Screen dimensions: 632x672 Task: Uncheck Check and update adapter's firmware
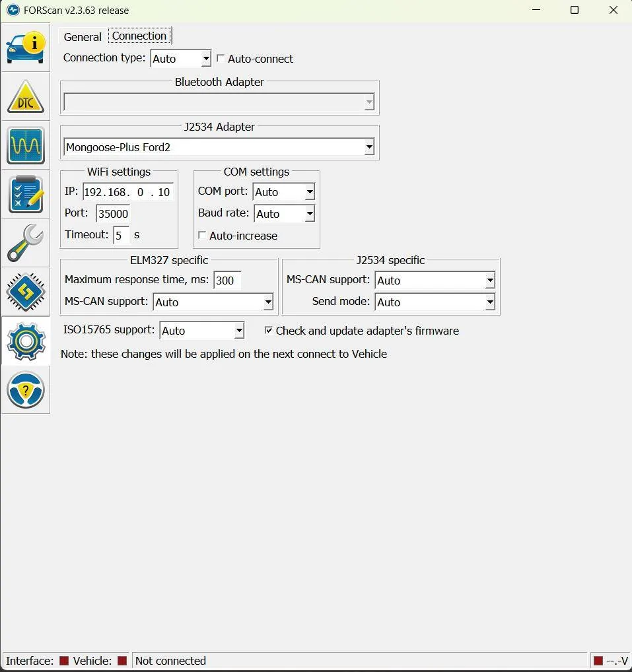coord(269,330)
